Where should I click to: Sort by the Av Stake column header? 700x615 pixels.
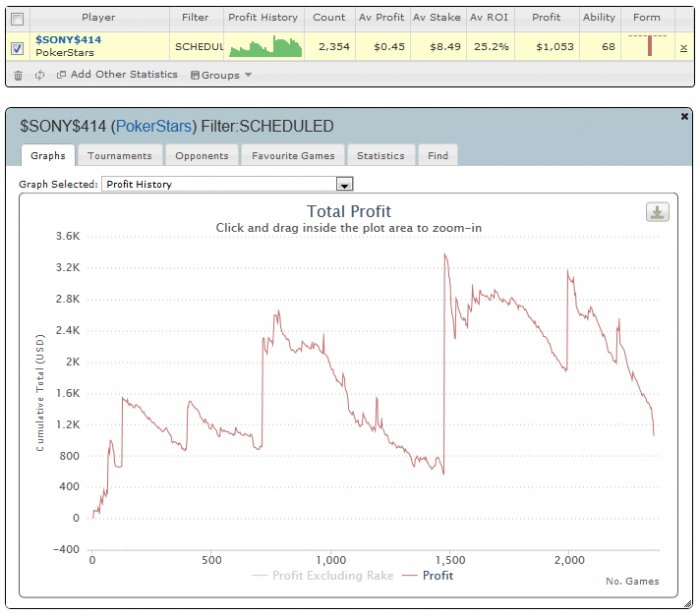tap(437, 17)
